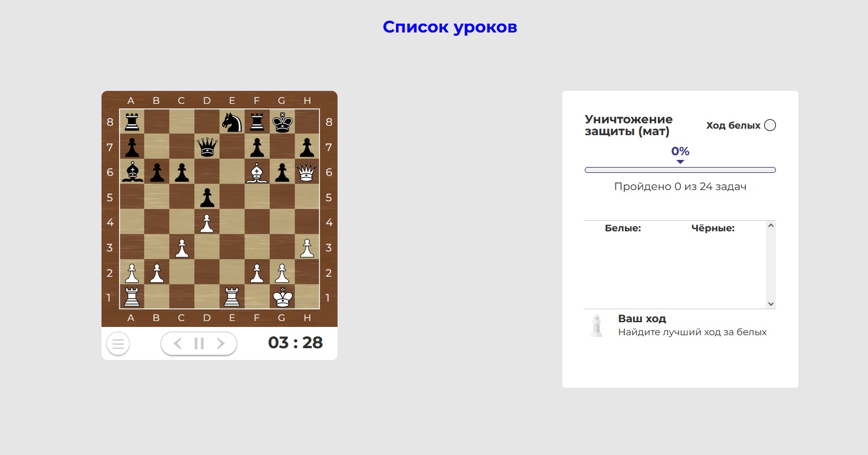Click the Белые: column header
Screen dimensions: 868x455
coord(623,228)
